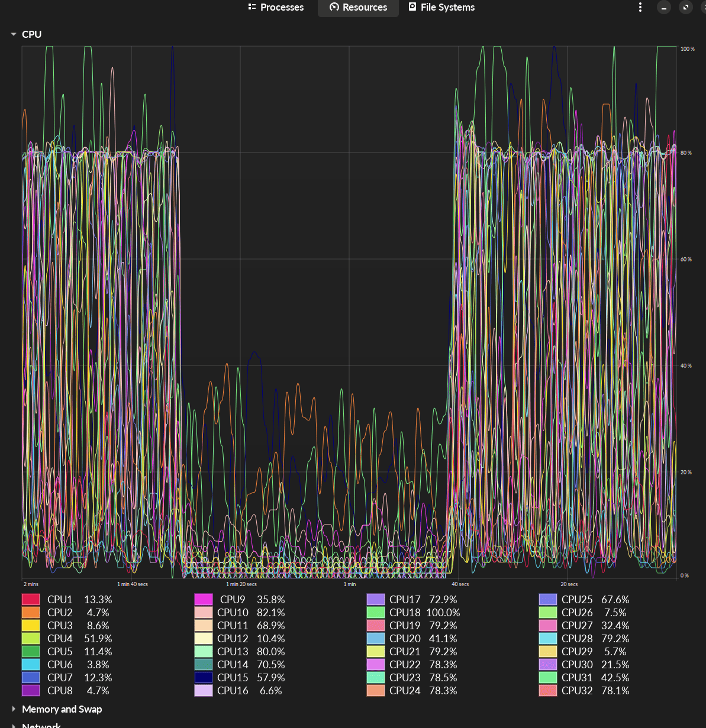
Task: Open the three-dot main menu
Action: coord(640,7)
